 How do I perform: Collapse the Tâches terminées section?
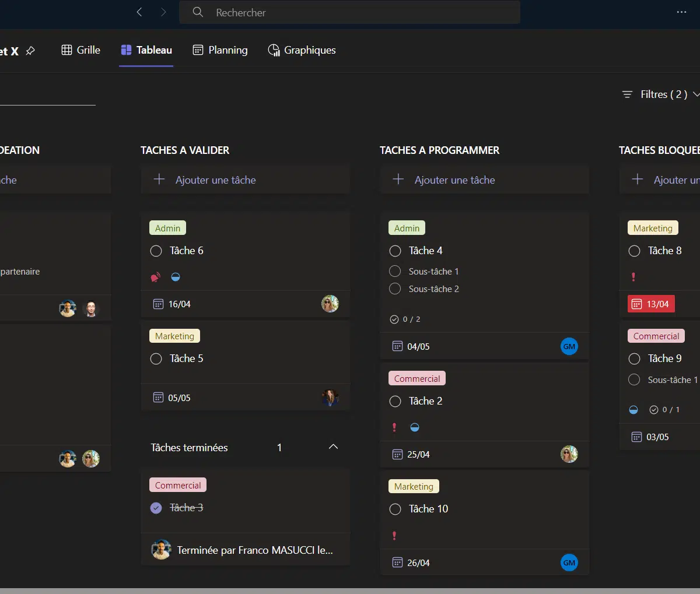pos(333,447)
